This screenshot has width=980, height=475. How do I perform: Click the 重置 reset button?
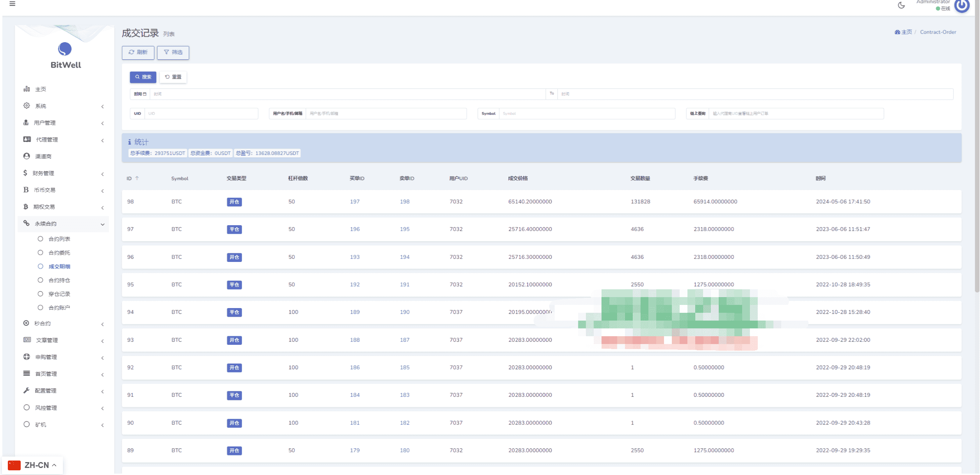(x=173, y=77)
